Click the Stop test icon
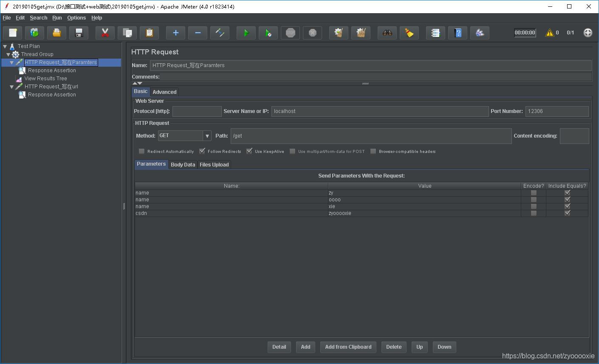 291,33
